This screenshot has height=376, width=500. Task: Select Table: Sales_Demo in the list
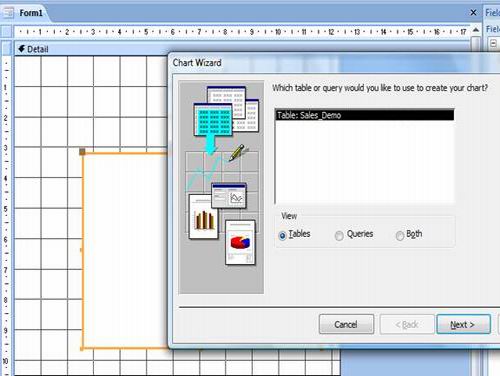pos(365,115)
